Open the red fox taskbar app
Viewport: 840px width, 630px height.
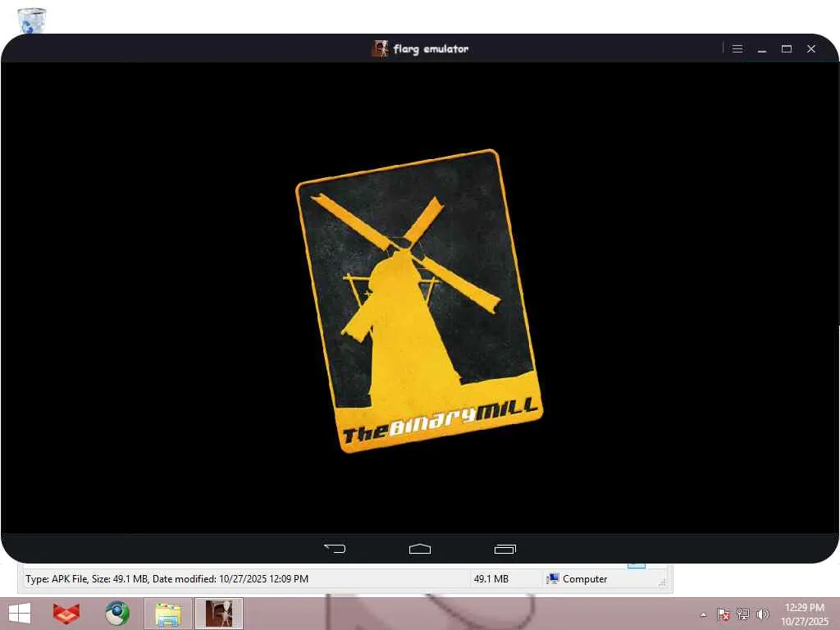click(x=66, y=614)
